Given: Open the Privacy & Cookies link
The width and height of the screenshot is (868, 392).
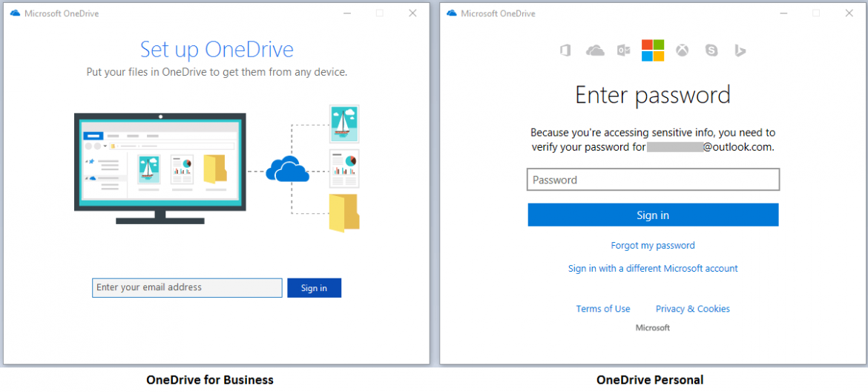Looking at the screenshot, I should [x=693, y=309].
